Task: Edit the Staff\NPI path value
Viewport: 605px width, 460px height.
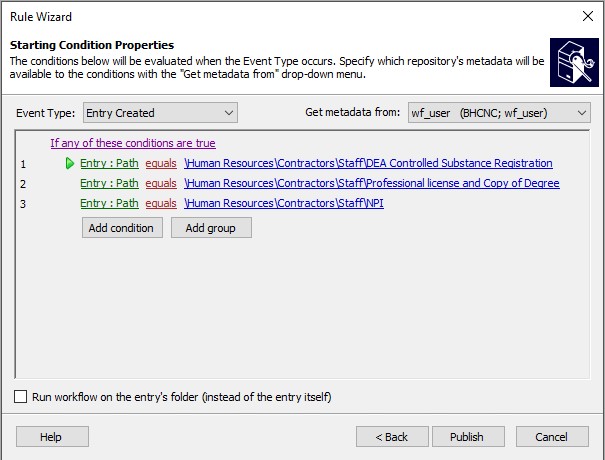Action: pos(284,203)
